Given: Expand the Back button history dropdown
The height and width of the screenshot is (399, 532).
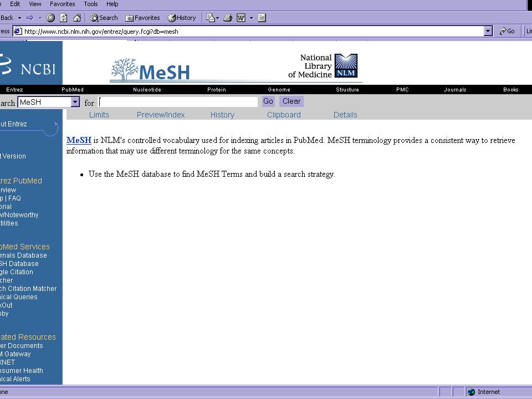Looking at the screenshot, I should 19,18.
